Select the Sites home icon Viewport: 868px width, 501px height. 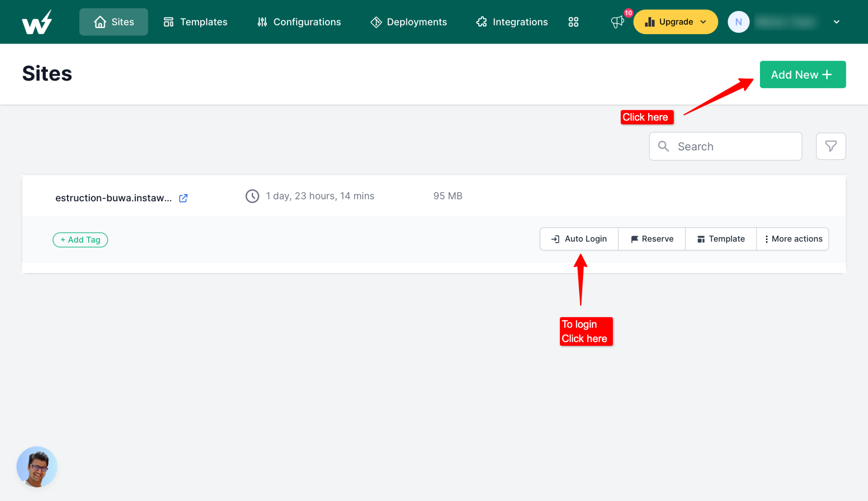[x=100, y=21]
